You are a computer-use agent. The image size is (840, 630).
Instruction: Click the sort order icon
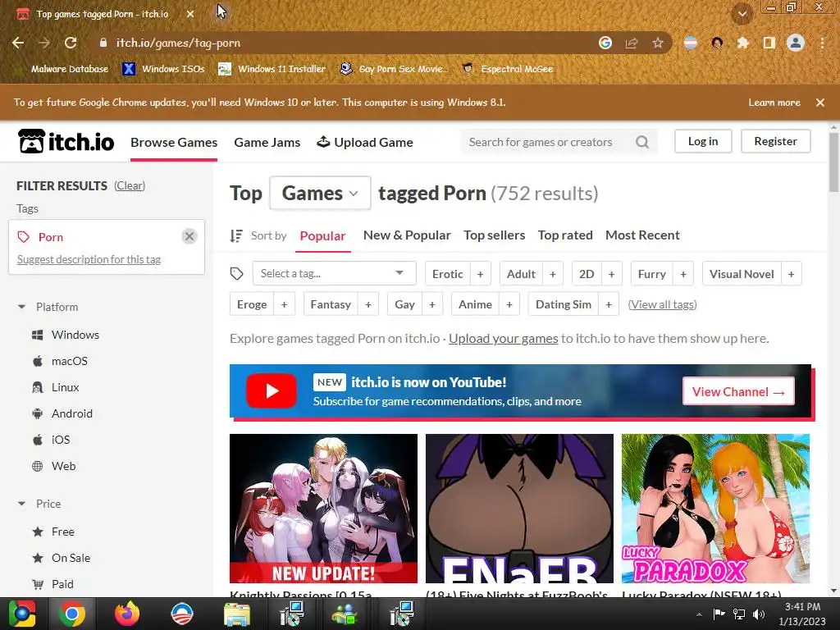[236, 235]
